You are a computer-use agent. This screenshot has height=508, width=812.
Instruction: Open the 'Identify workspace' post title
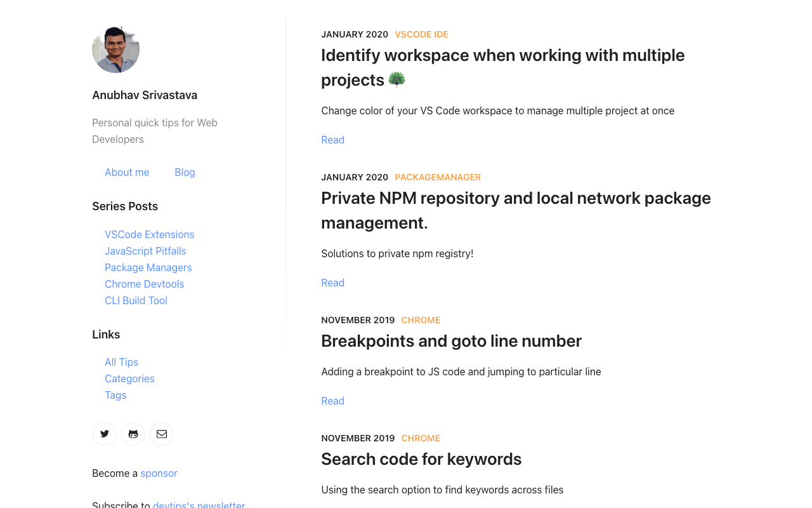503,67
